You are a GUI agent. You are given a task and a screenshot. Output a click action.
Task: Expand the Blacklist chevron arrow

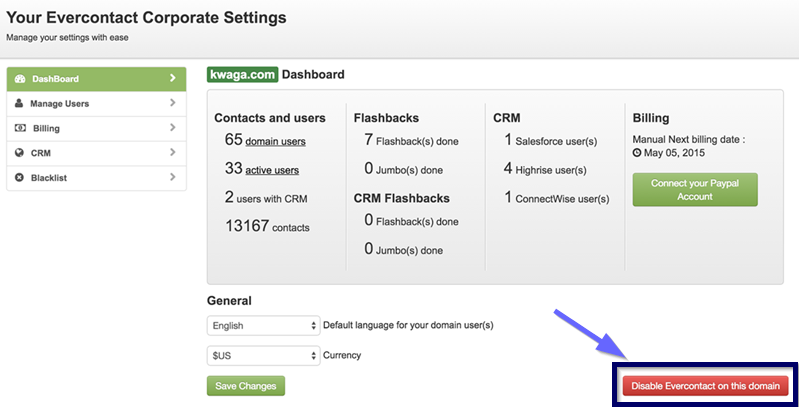(x=173, y=177)
